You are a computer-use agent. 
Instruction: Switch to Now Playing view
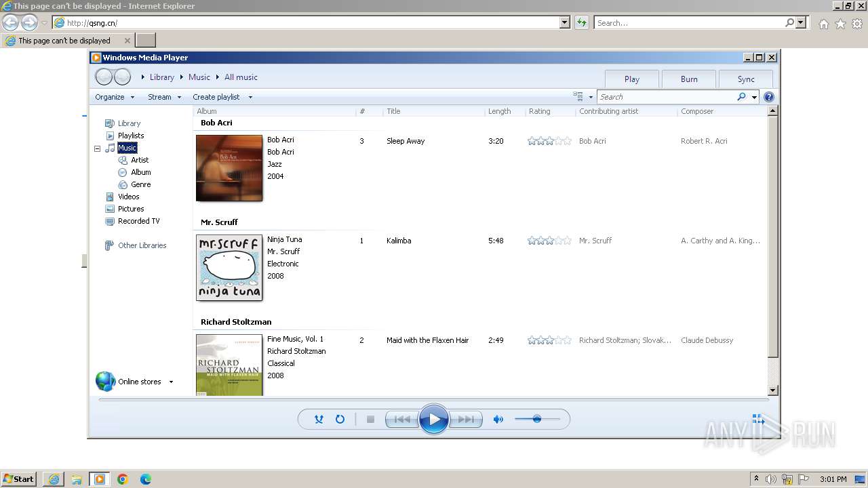pyautogui.click(x=758, y=420)
